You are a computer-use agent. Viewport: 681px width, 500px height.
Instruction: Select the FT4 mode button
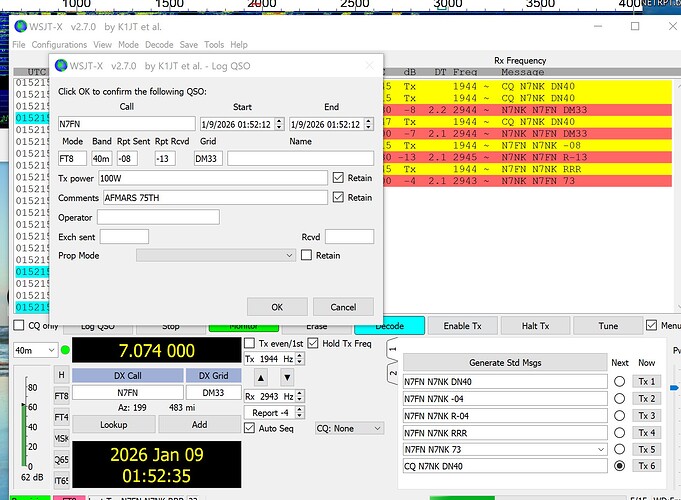click(x=61, y=417)
